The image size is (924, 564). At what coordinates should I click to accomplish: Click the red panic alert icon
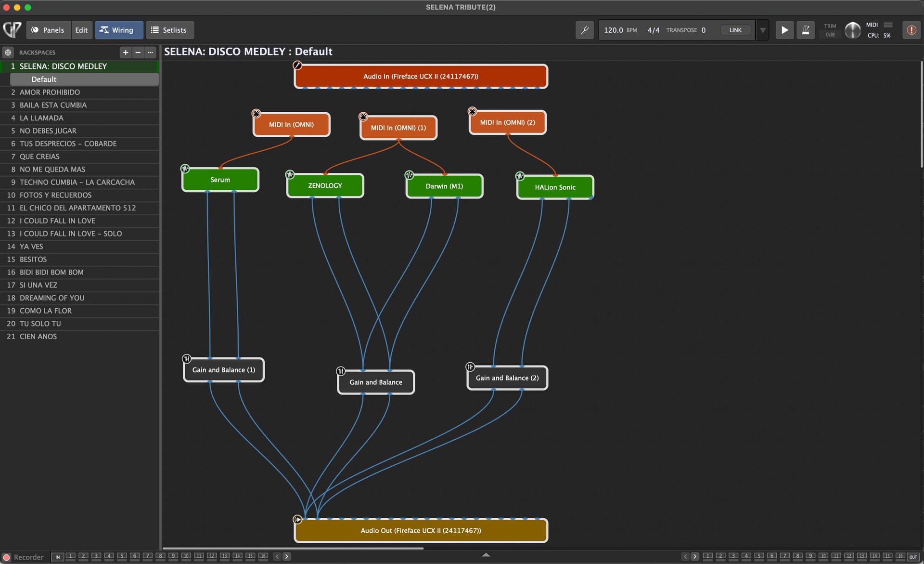tap(911, 30)
